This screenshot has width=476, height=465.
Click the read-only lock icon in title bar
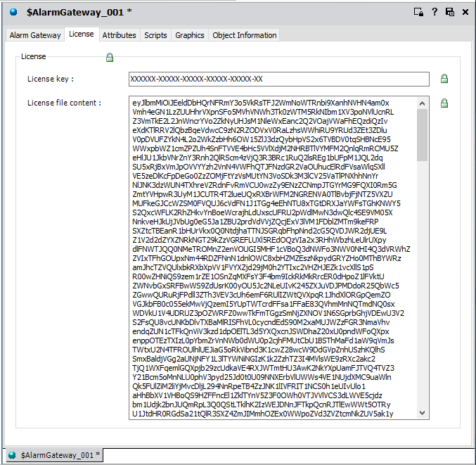418,12
